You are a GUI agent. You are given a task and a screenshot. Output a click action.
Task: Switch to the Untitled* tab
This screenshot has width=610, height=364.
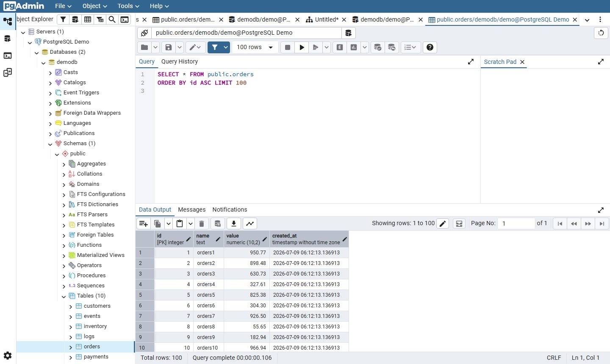[326, 19]
